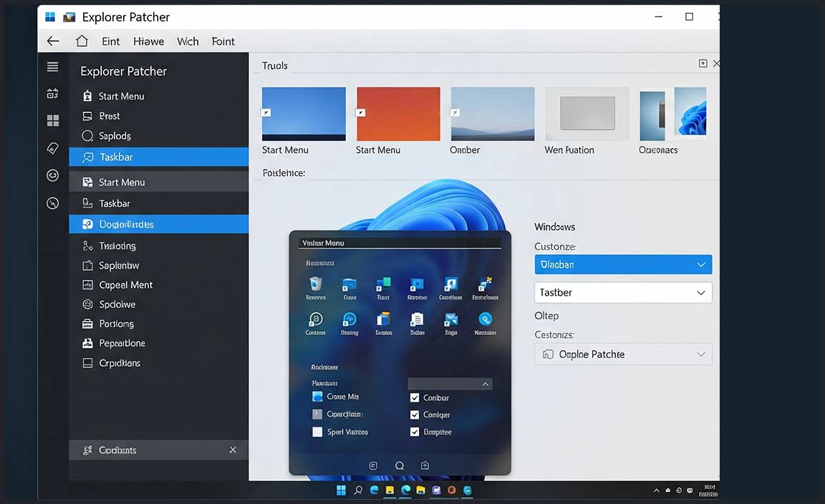Uncheck the Conibar checkbox
Screen dimensions: 825x504
(x=415, y=398)
